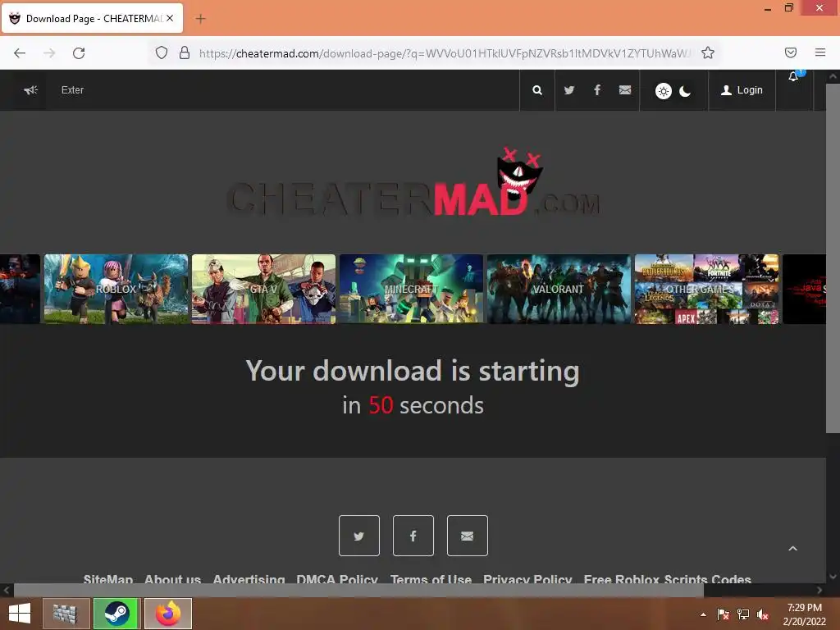Open Twitter icon in top navbar
The width and height of the screenshot is (840, 630).
pyautogui.click(x=569, y=90)
